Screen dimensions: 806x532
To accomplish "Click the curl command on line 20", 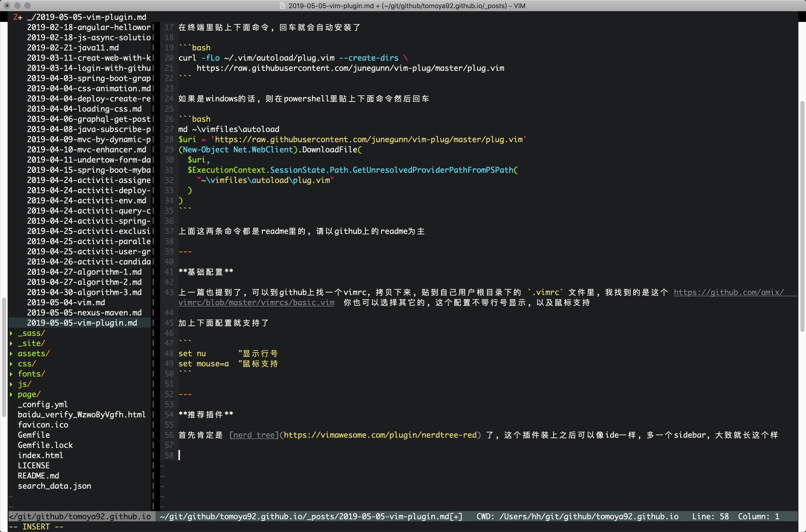I will (293, 58).
